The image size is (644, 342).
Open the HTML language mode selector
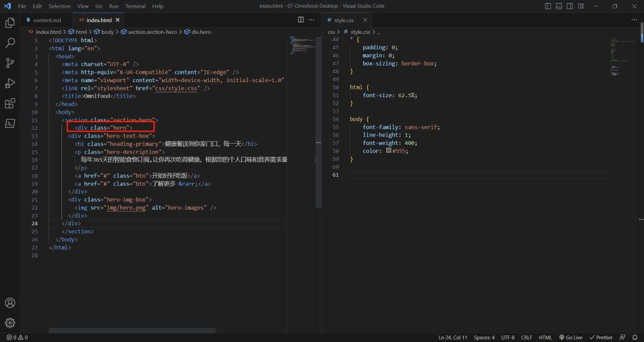pos(545,337)
